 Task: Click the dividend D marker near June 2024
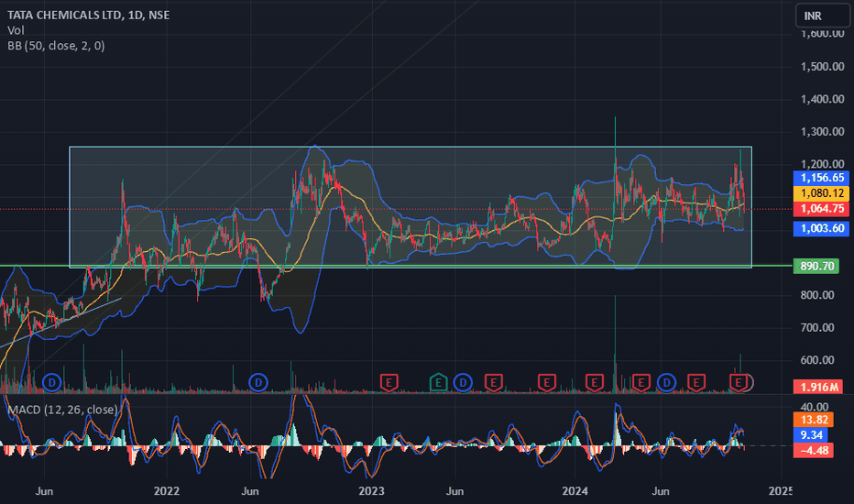coord(666,382)
